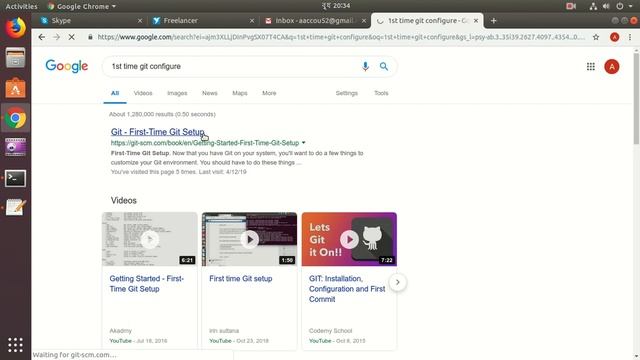Play the Lets Git it On thumbnail
Viewport: 640px width, 360px height.
point(349,239)
